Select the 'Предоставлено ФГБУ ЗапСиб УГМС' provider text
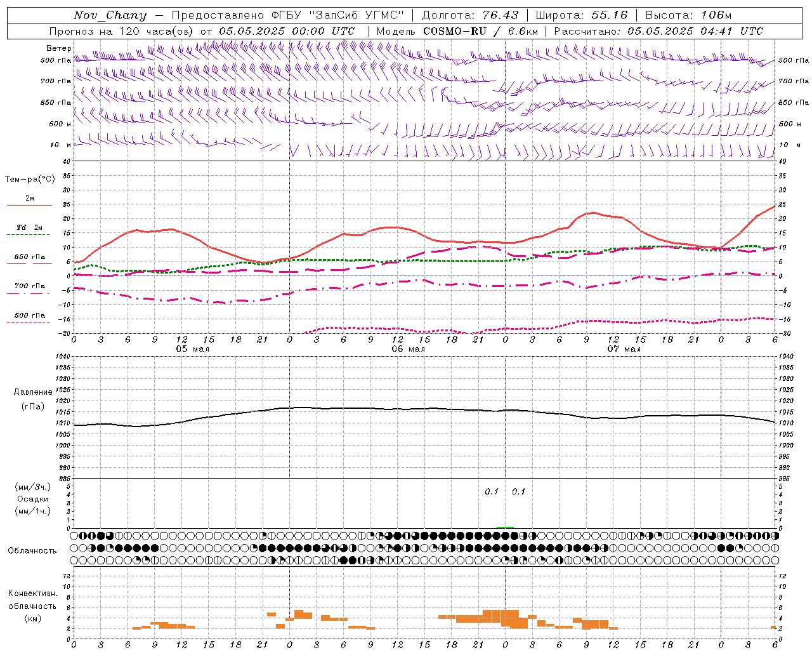This screenshot has width=812, height=650. point(287,15)
